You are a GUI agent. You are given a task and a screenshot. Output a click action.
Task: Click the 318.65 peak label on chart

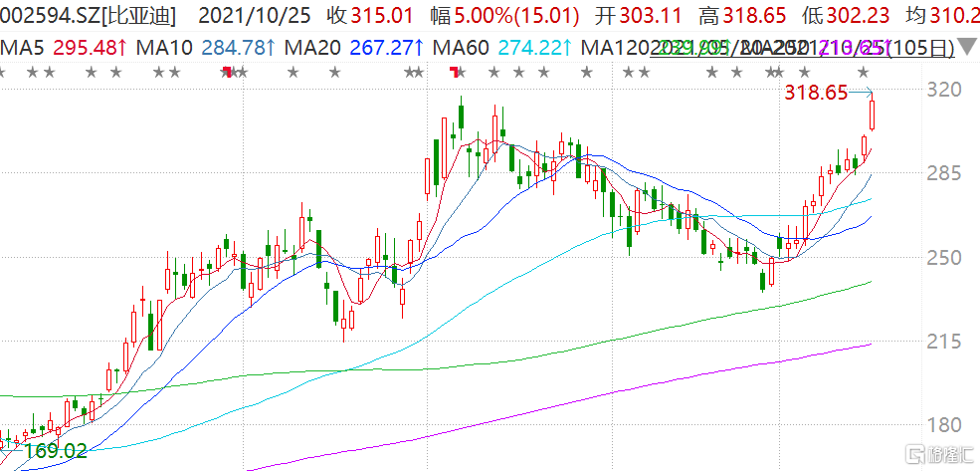coord(816,94)
